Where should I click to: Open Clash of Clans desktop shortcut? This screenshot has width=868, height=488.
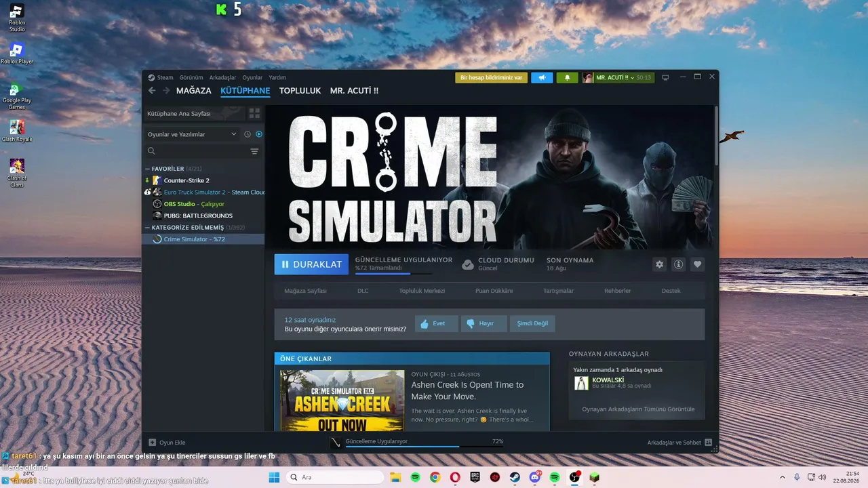pyautogui.click(x=17, y=172)
